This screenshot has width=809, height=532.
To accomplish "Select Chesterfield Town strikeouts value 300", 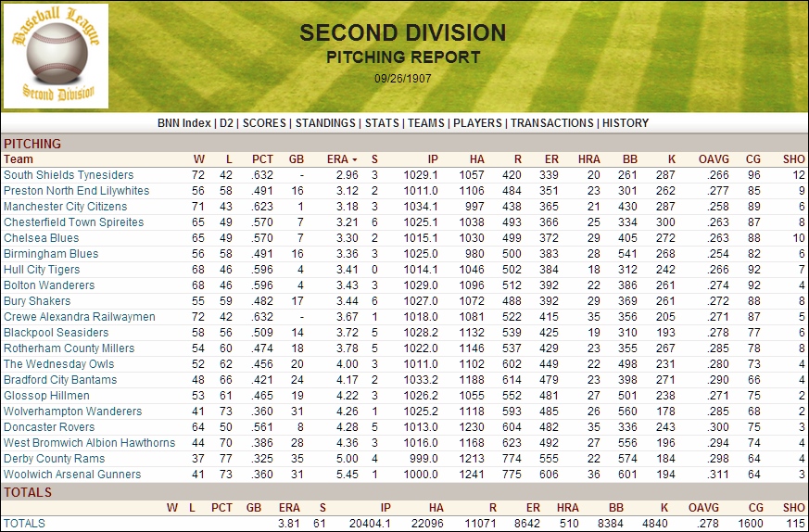I will coord(665,222).
